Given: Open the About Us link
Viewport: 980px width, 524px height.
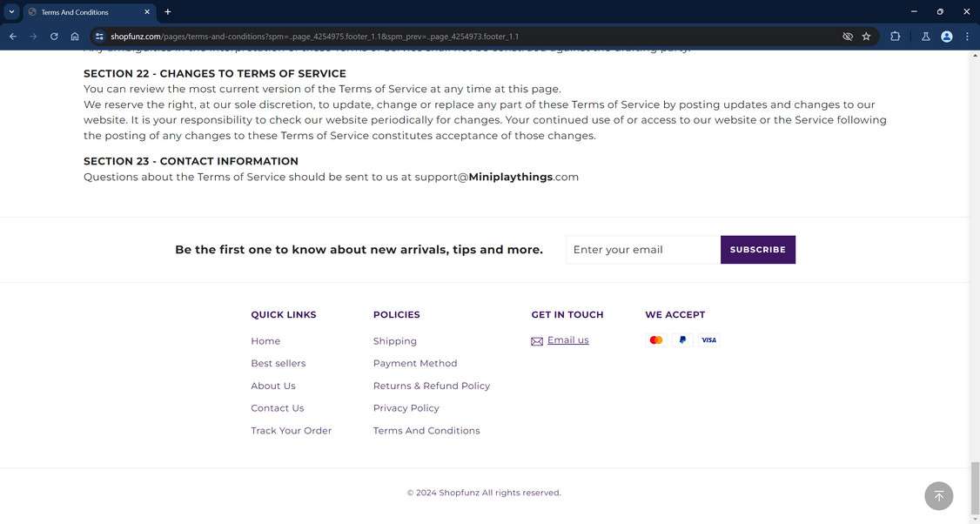Looking at the screenshot, I should point(273,386).
